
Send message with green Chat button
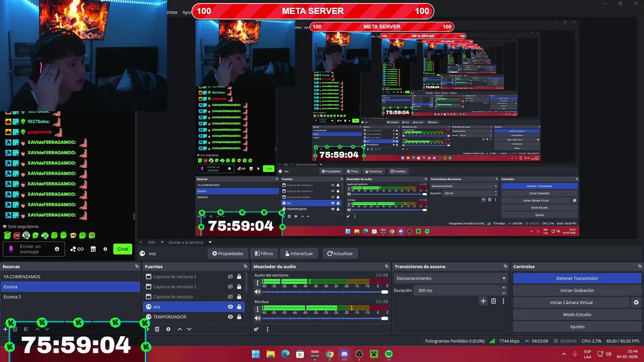coord(123,249)
